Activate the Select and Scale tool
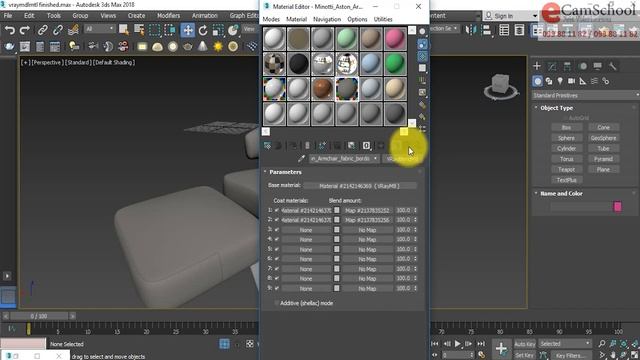Screen dimensions: 640x360 (218, 30)
